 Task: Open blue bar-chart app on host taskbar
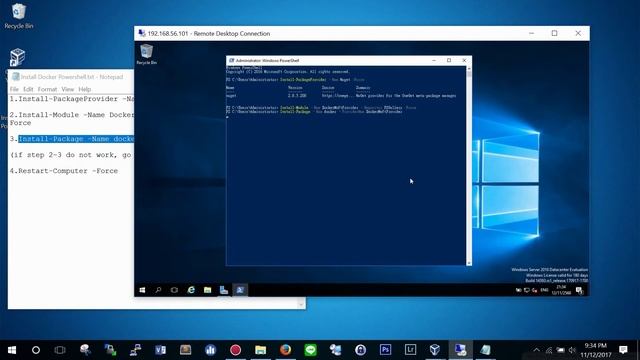pos(211,350)
